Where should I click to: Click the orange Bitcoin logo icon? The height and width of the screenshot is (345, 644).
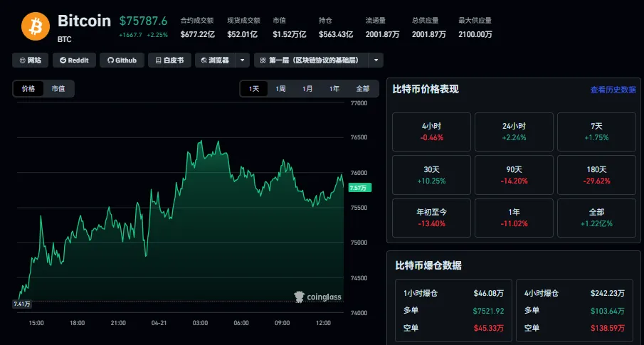tap(36, 26)
